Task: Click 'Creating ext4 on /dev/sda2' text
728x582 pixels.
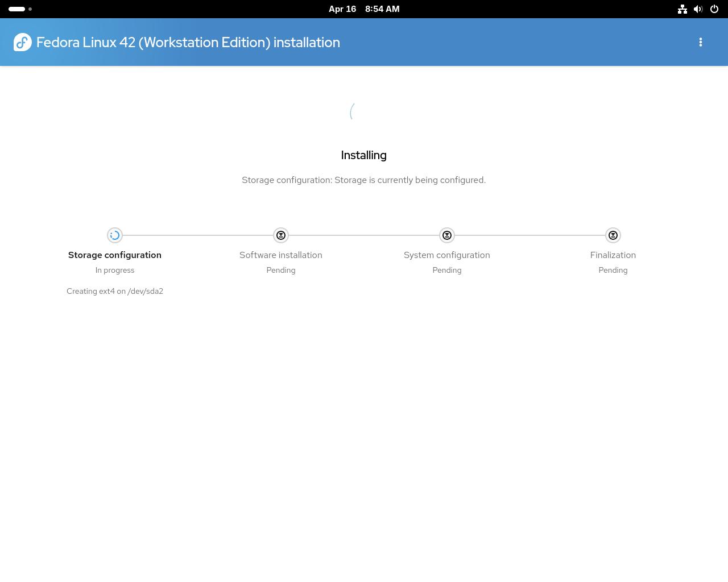Action: (115, 291)
